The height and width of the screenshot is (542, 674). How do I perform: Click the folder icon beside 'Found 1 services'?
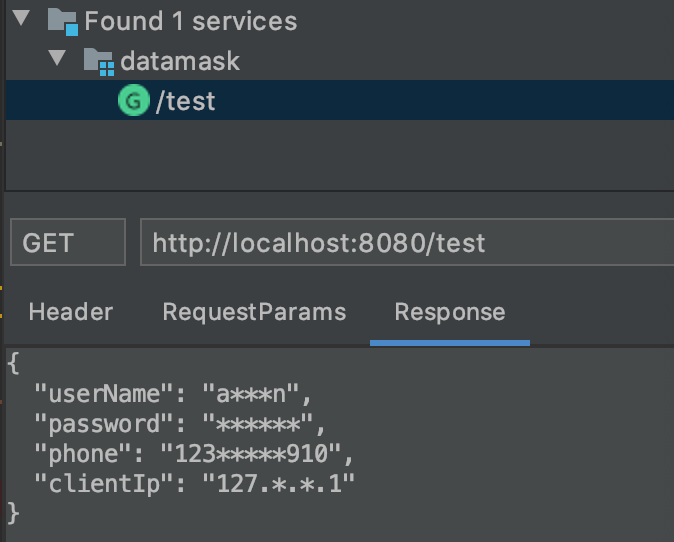(x=62, y=21)
